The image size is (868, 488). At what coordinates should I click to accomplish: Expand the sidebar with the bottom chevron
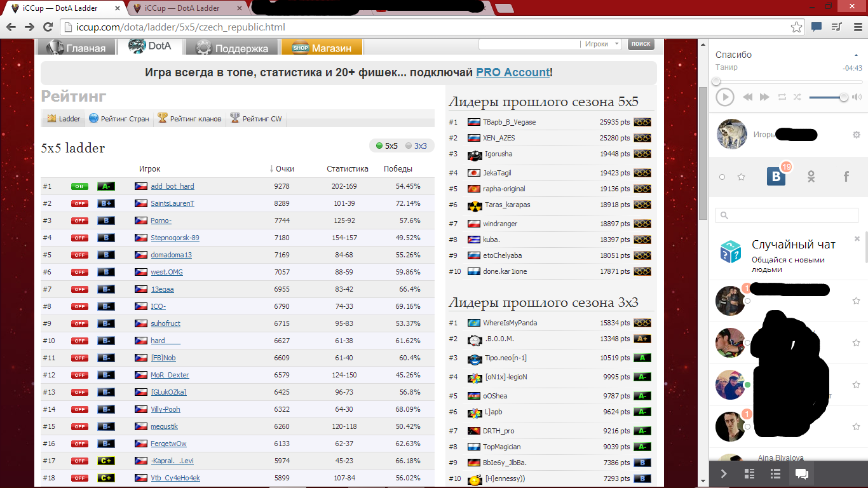tap(724, 474)
